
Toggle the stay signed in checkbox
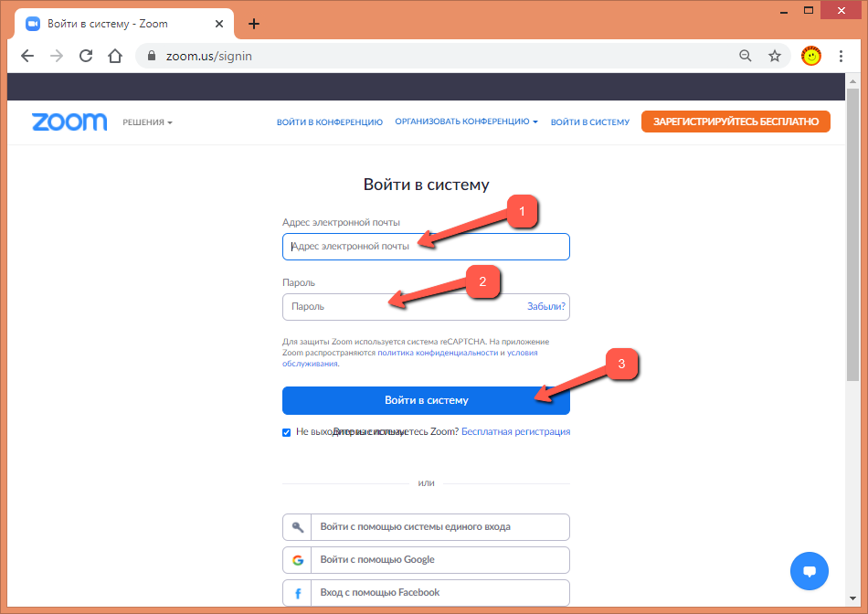coord(287,432)
